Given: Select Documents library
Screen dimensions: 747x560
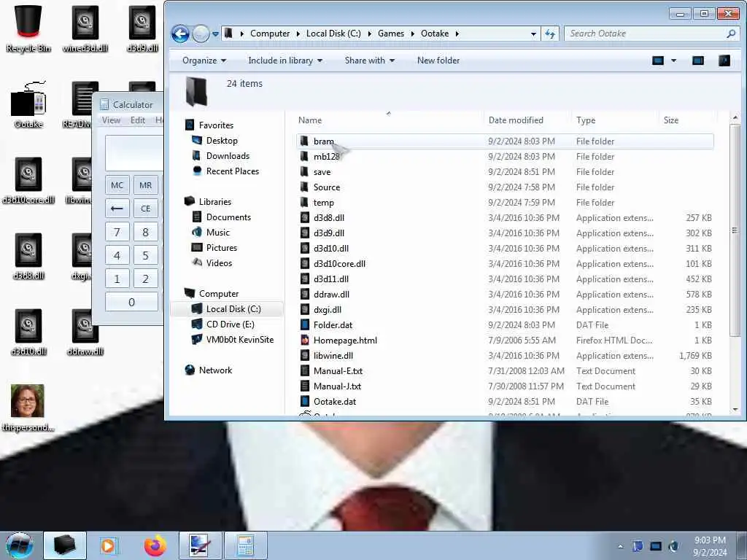Looking at the screenshot, I should (228, 217).
